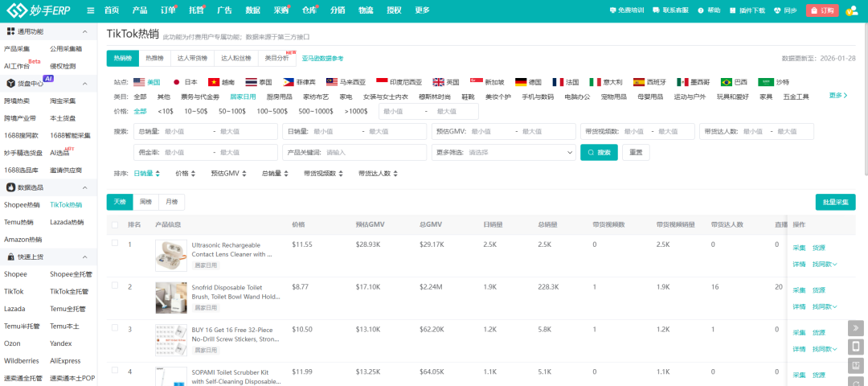The width and height of the screenshot is (868, 386).
Task: Select the 越南 flag site
Action: tap(221, 82)
